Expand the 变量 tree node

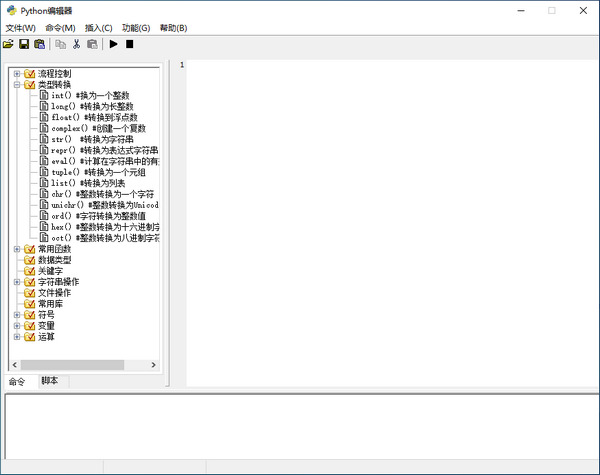(17, 326)
